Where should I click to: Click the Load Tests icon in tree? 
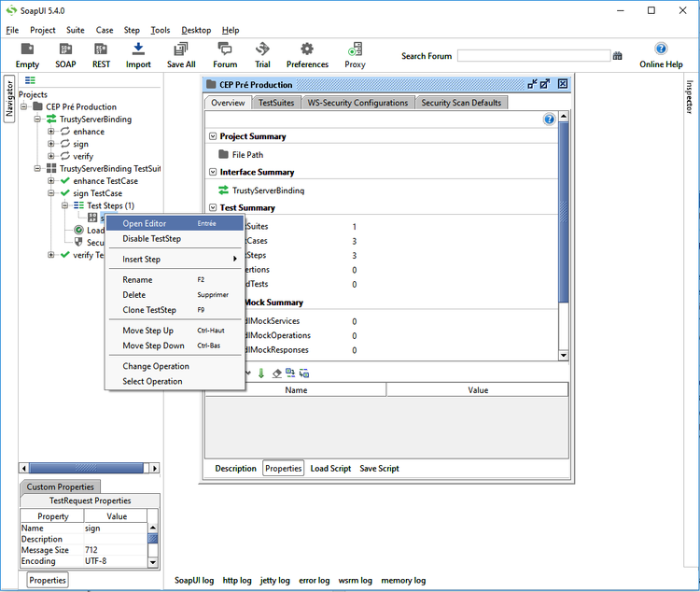79,230
